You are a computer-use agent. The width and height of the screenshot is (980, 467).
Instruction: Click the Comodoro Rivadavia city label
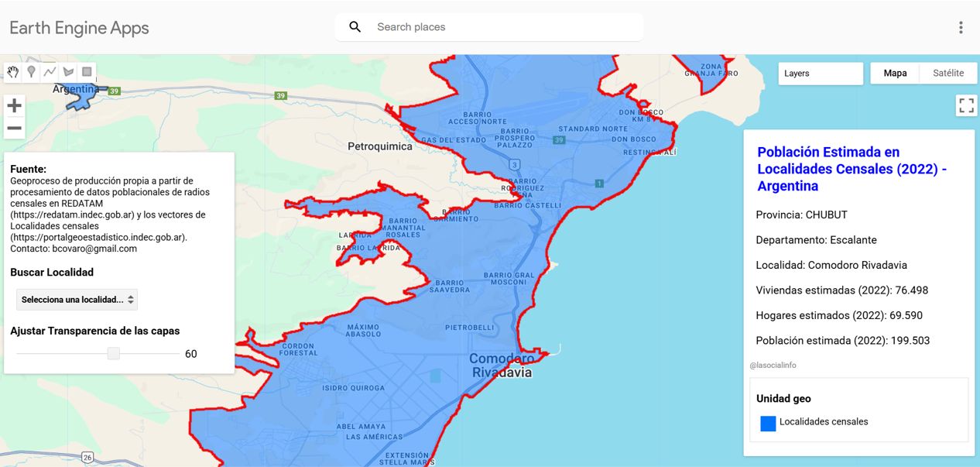click(x=502, y=365)
